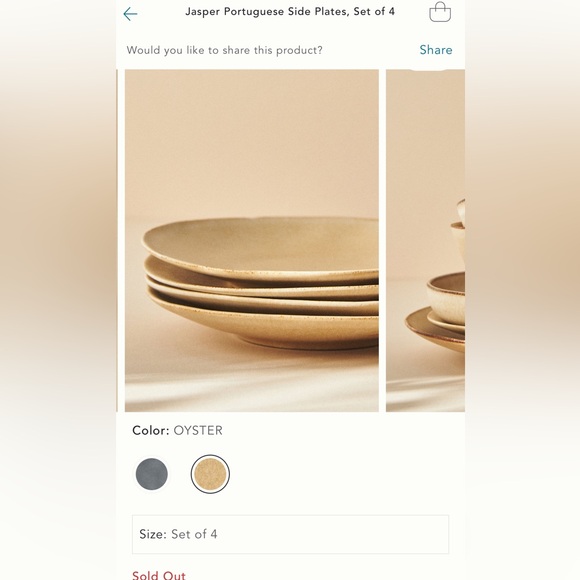Tap the back arrow icon

pyautogui.click(x=130, y=14)
